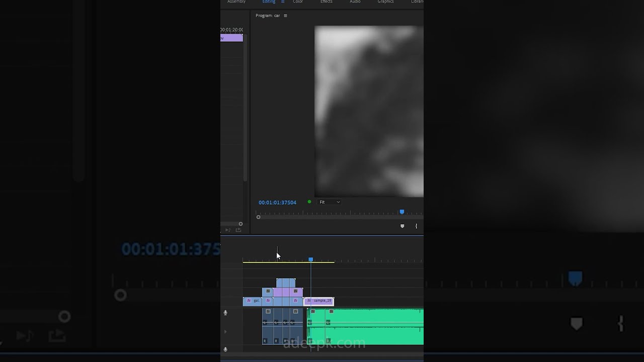Image resolution: width=644 pixels, height=362 pixels.
Task: Click the Add Marker button in Program monitor
Action: pyautogui.click(x=402, y=226)
